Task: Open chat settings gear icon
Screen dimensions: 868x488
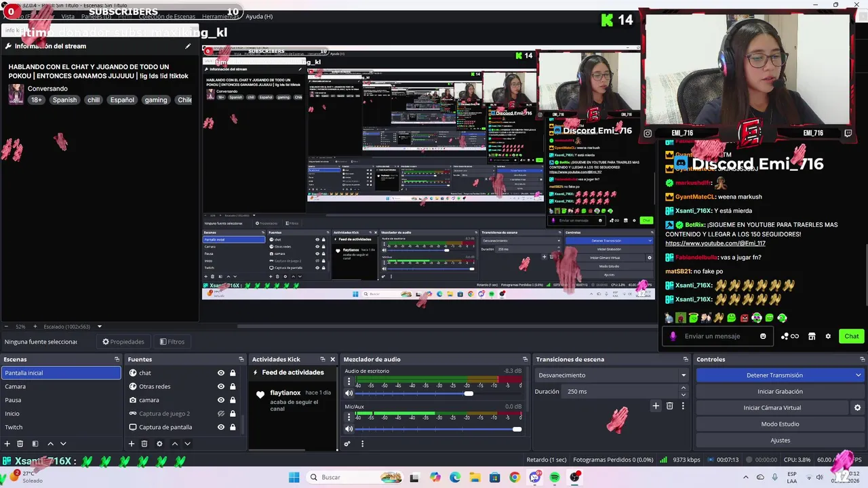Action: coord(828,336)
